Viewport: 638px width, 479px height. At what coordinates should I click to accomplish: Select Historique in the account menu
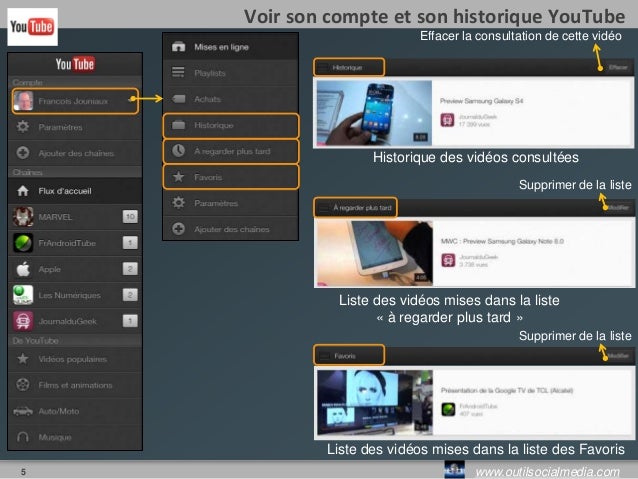pos(231,125)
